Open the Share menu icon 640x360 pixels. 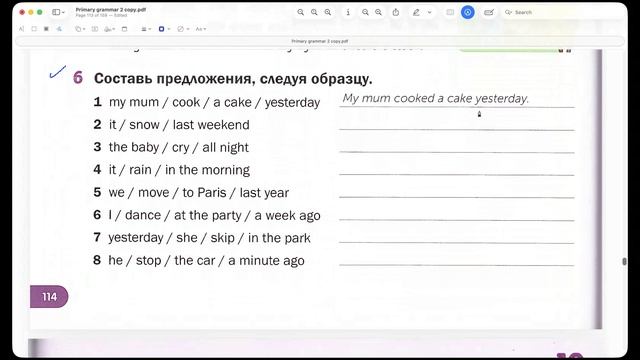tap(396, 12)
